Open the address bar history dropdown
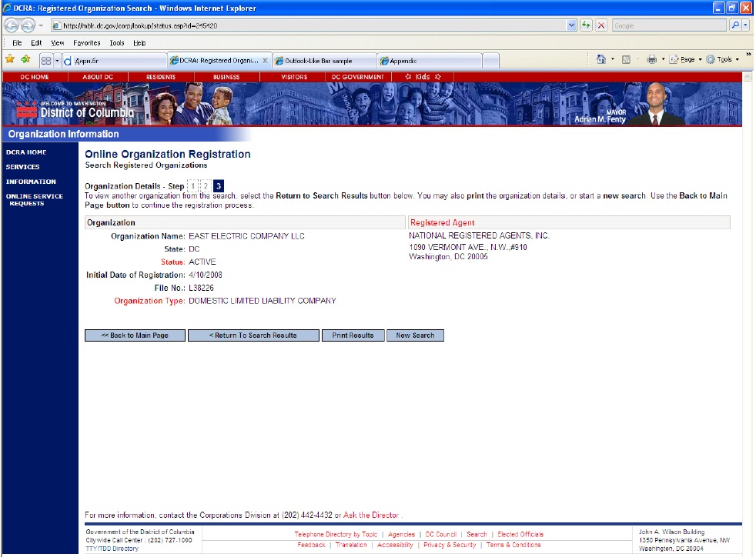The image size is (756, 557). pos(571,25)
